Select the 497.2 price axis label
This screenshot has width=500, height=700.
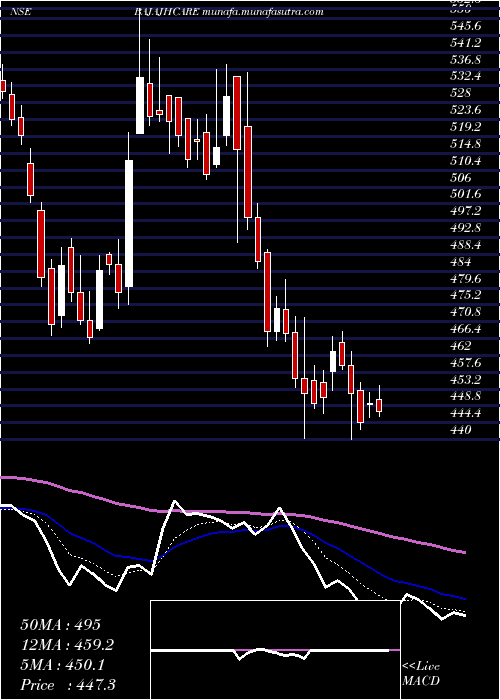(465, 212)
